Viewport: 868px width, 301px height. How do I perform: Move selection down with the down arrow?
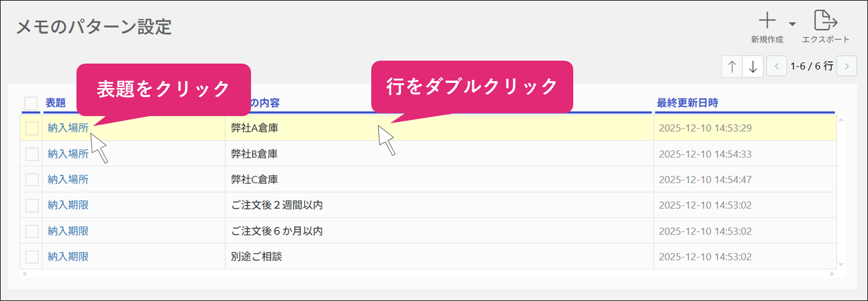752,66
